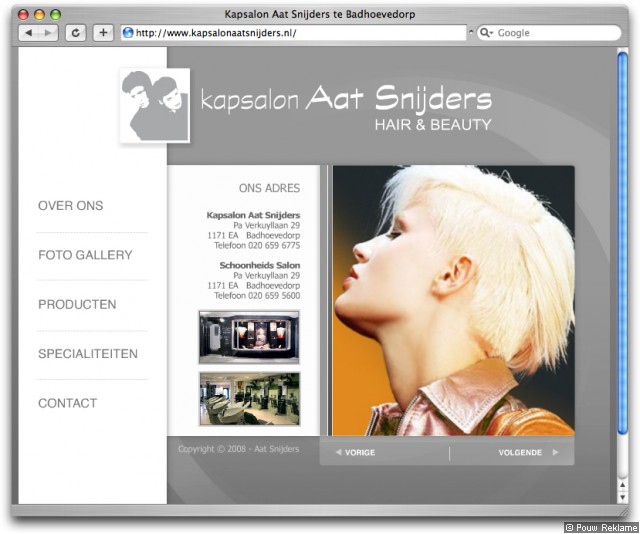Click the Google search field
Screen dimensions: 640x534
pyautogui.click(x=549, y=33)
